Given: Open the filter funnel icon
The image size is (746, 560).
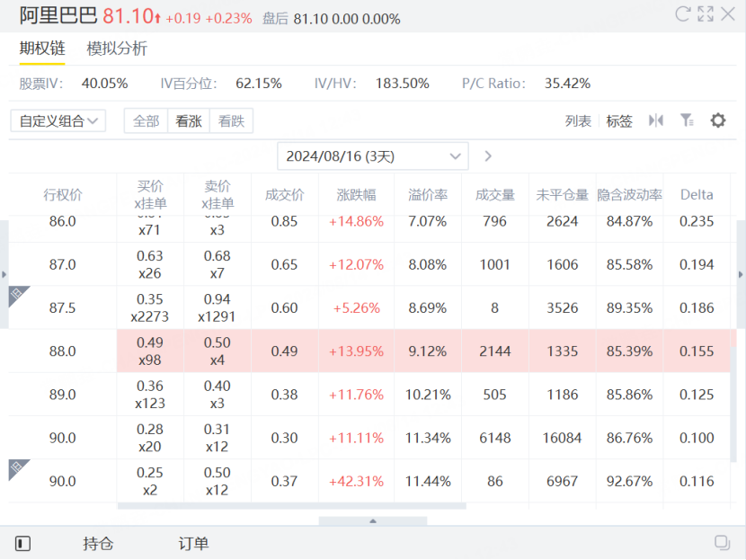Looking at the screenshot, I should [687, 120].
